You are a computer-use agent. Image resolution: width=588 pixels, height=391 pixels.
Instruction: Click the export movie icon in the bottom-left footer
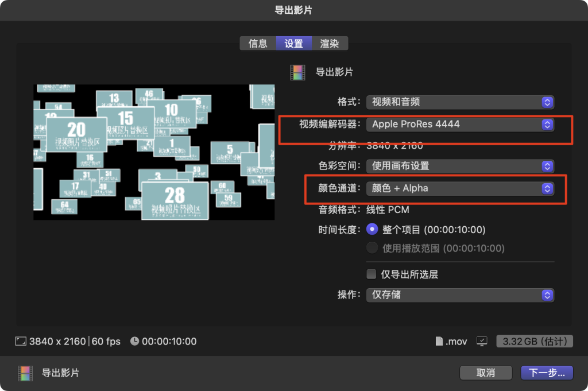click(x=25, y=373)
